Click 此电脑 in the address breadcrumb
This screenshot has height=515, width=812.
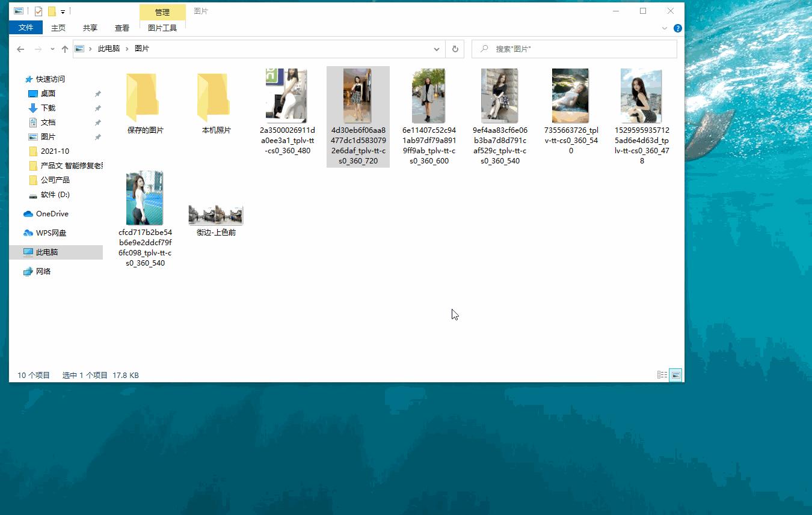coord(109,49)
